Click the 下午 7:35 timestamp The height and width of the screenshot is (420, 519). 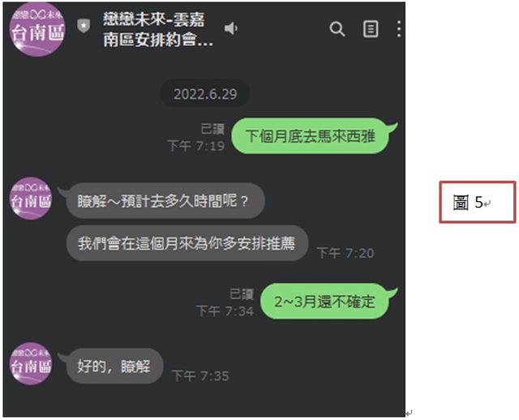pyautogui.click(x=200, y=376)
